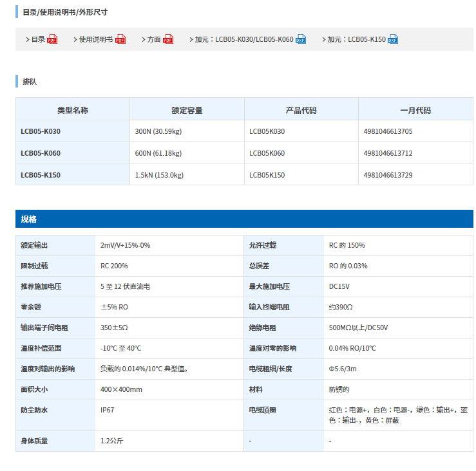Image resolution: width=476 pixels, height=471 pixels.
Task: Click the value RC 200%
Action: [x=114, y=266]
